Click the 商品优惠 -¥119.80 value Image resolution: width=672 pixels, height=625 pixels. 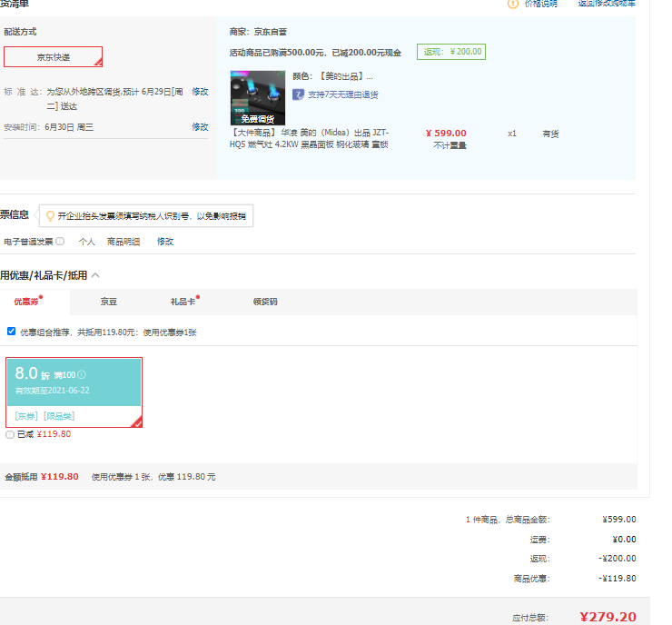pos(618,579)
